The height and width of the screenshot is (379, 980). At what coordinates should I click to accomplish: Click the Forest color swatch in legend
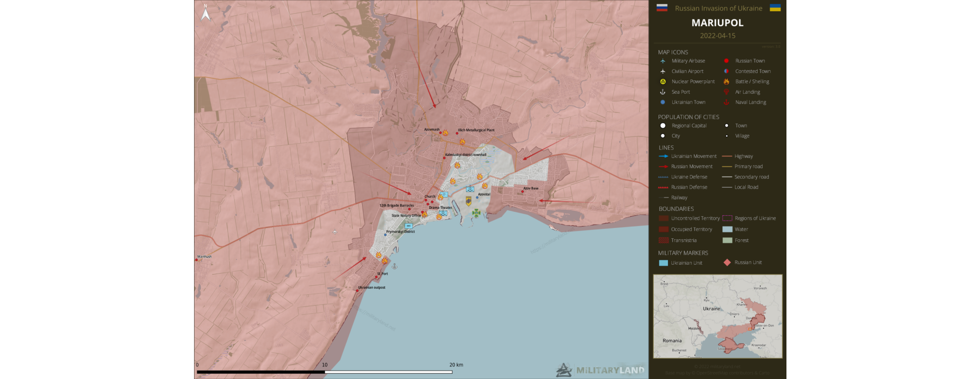[727, 240]
